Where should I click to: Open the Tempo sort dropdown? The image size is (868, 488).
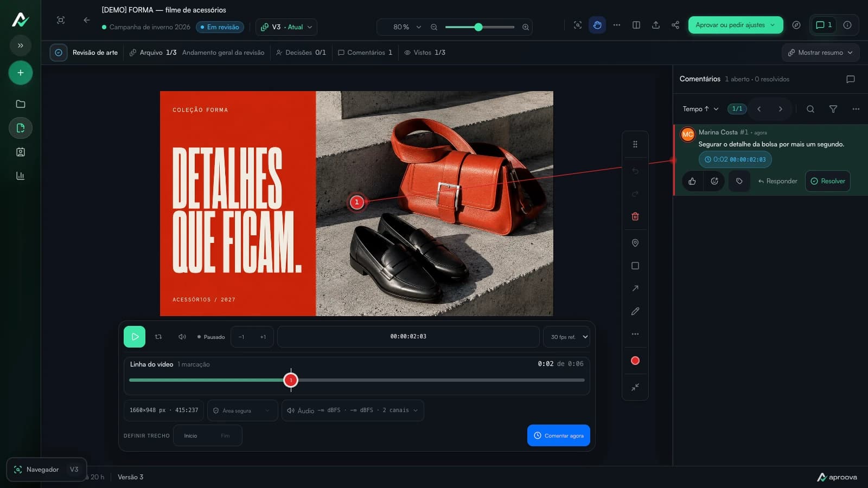(x=700, y=109)
